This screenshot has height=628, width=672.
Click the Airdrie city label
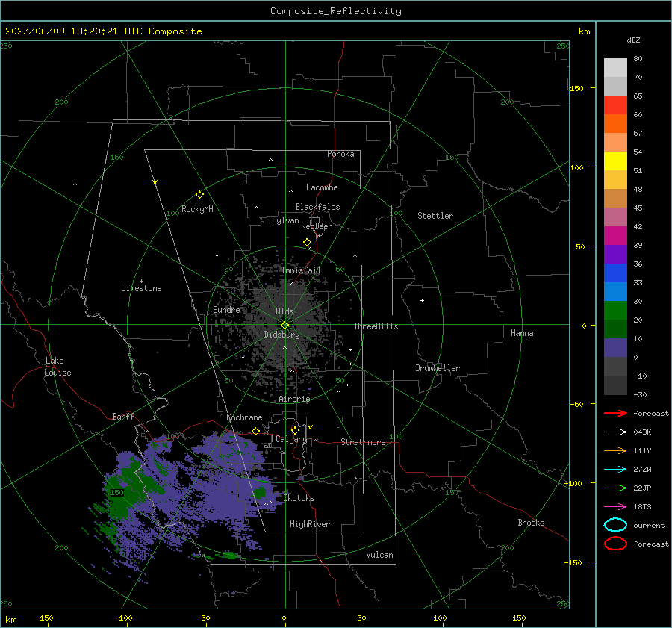(294, 399)
